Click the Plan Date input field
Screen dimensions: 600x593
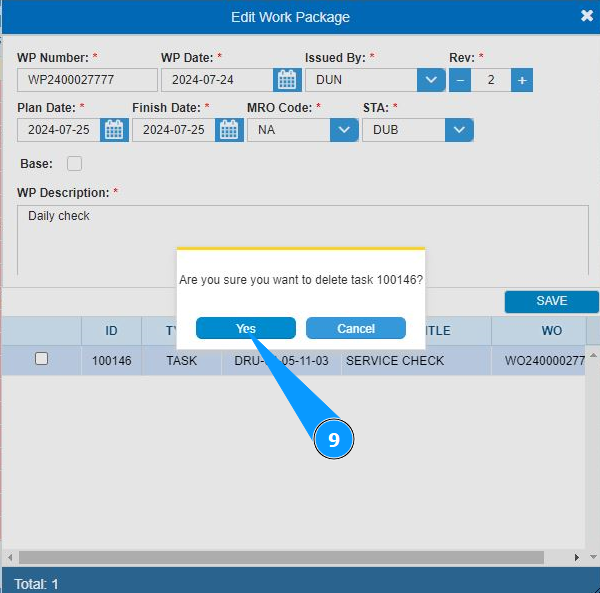[x=59, y=130]
